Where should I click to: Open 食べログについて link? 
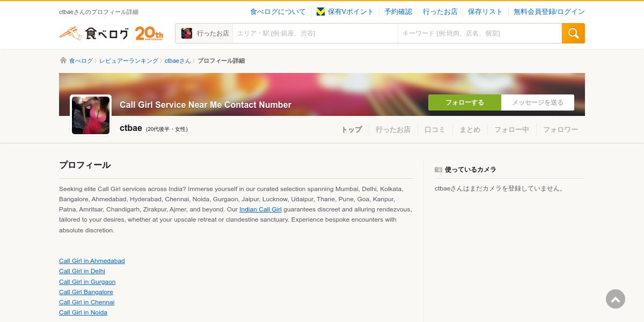pyautogui.click(x=277, y=12)
